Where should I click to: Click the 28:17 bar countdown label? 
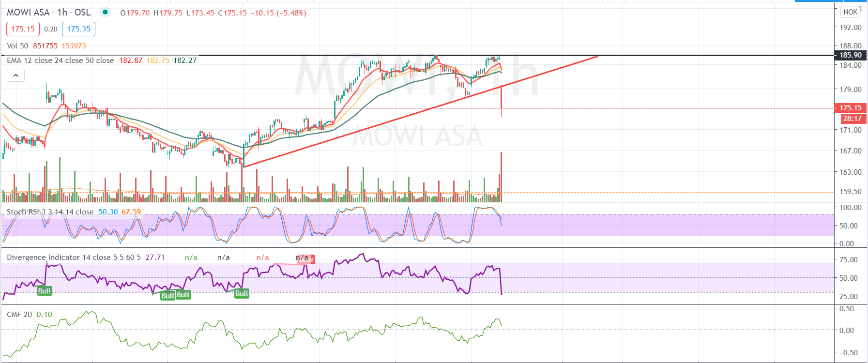pos(852,119)
